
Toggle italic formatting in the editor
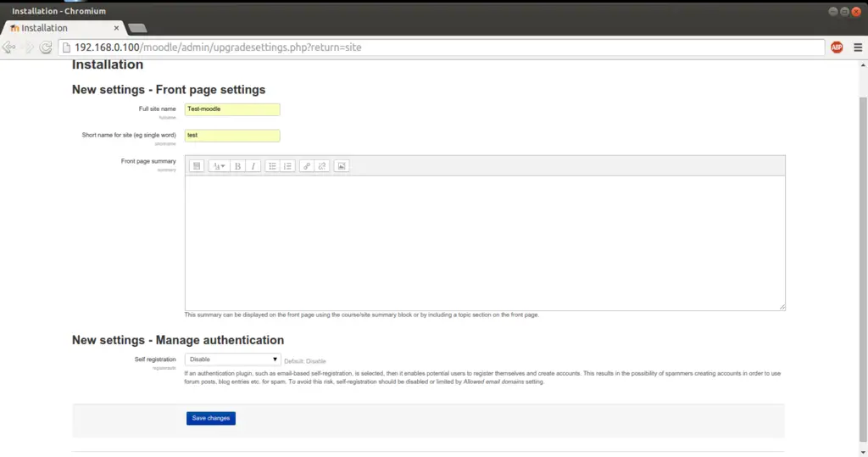click(x=253, y=166)
